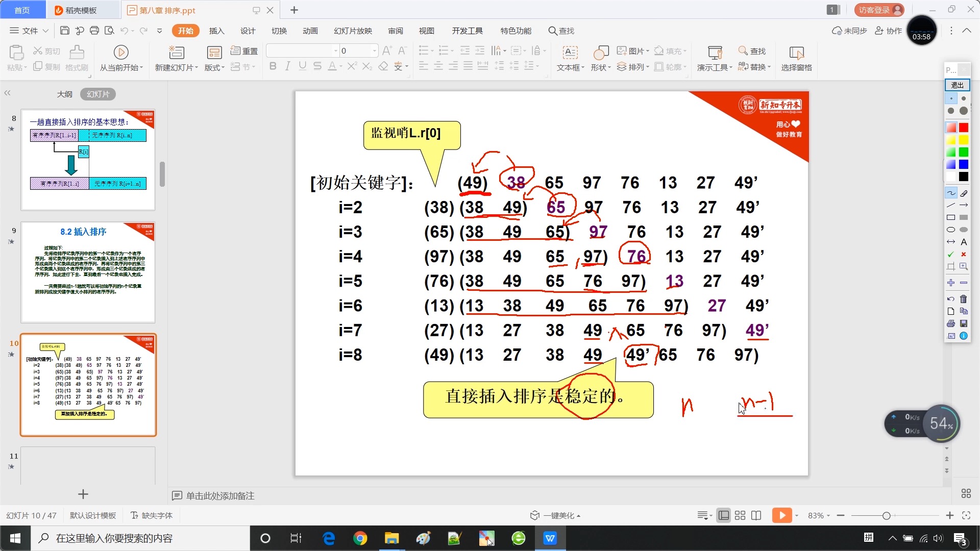
Task: Click the plus icon to increase pen size
Action: (x=951, y=283)
